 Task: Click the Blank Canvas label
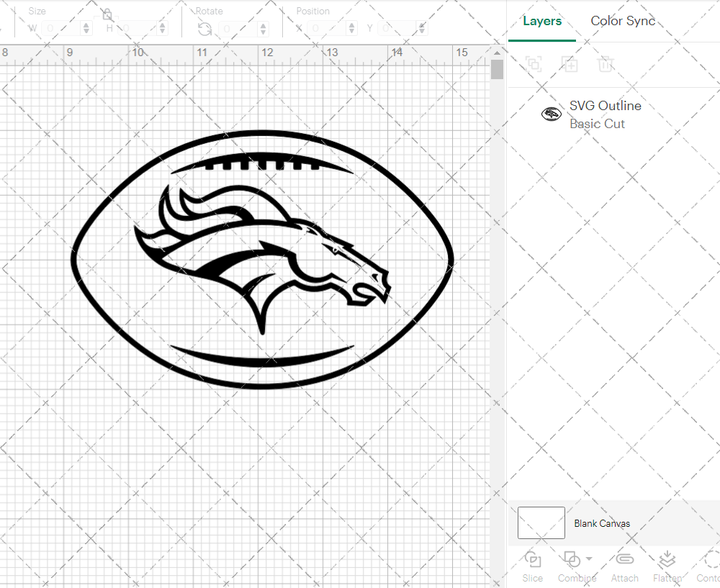(x=601, y=523)
